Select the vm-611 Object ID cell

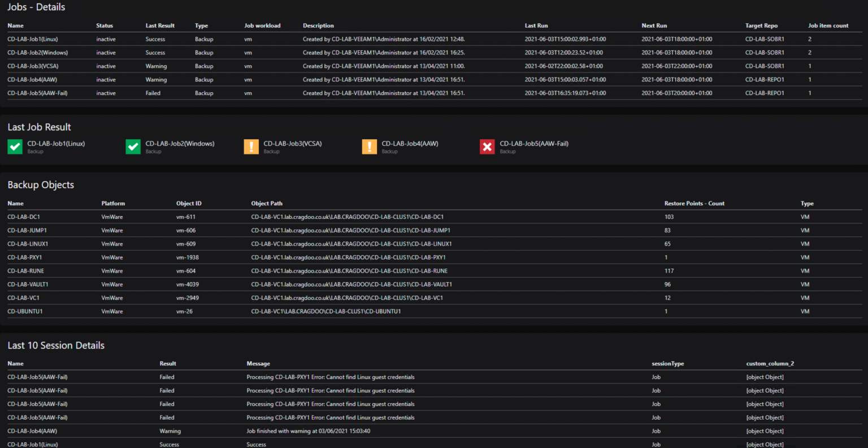[x=186, y=217]
